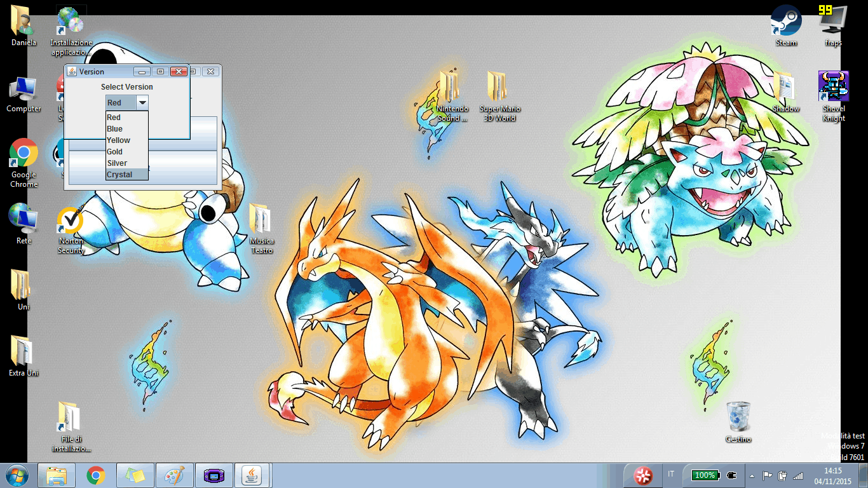868x488 pixels.
Task: Open the Game Boy Advance emulator taskbar icon
Action: point(214,475)
